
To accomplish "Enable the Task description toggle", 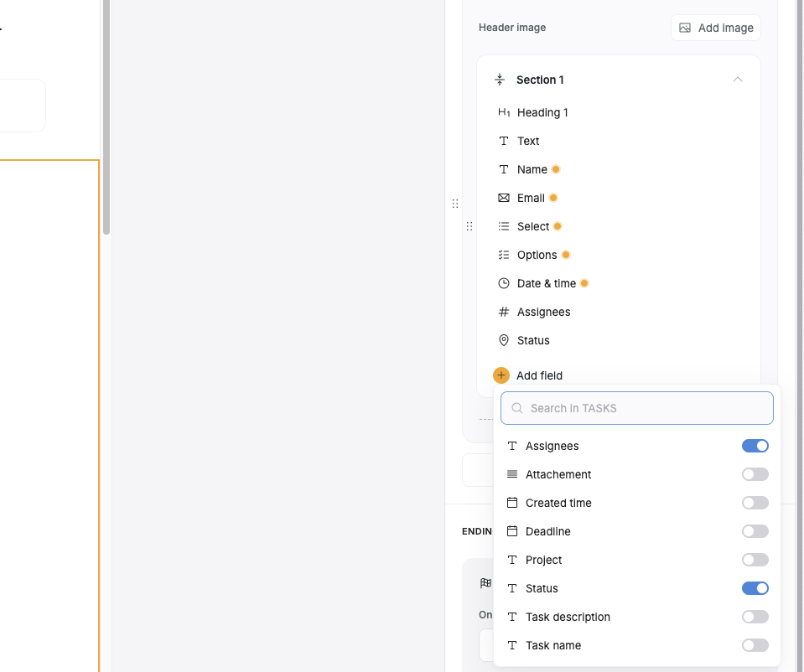I will click(x=755, y=617).
